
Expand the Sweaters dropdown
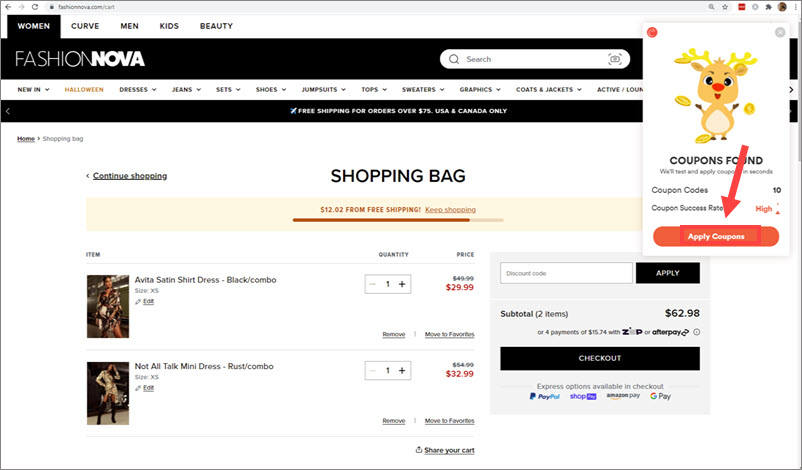pos(423,89)
